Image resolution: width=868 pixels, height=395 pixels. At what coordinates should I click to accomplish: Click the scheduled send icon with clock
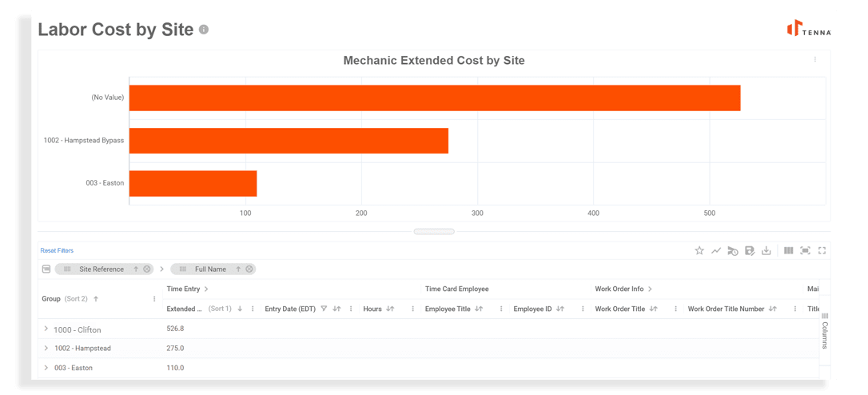(x=732, y=251)
